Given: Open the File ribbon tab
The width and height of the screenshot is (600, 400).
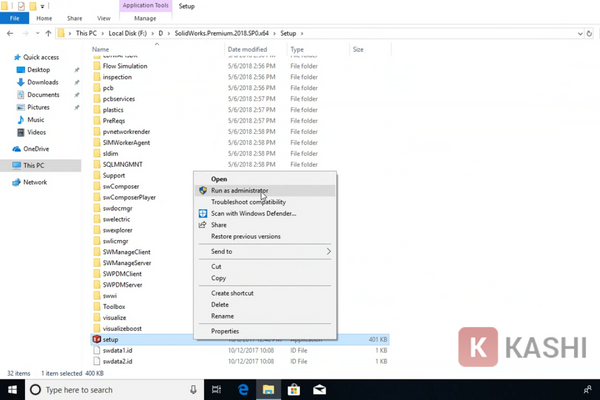Looking at the screenshot, I should pos(14,18).
